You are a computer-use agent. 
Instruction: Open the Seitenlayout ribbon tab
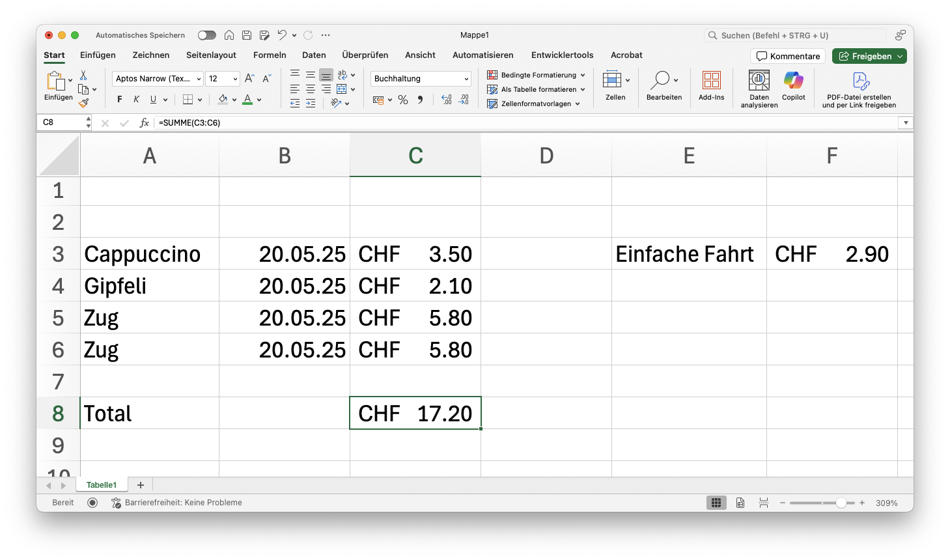click(211, 55)
